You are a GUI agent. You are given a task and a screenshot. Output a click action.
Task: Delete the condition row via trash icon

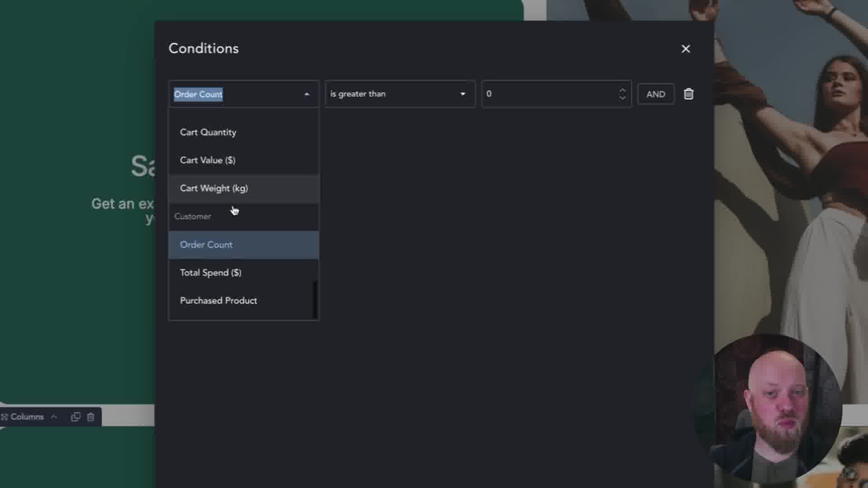pyautogui.click(x=689, y=94)
